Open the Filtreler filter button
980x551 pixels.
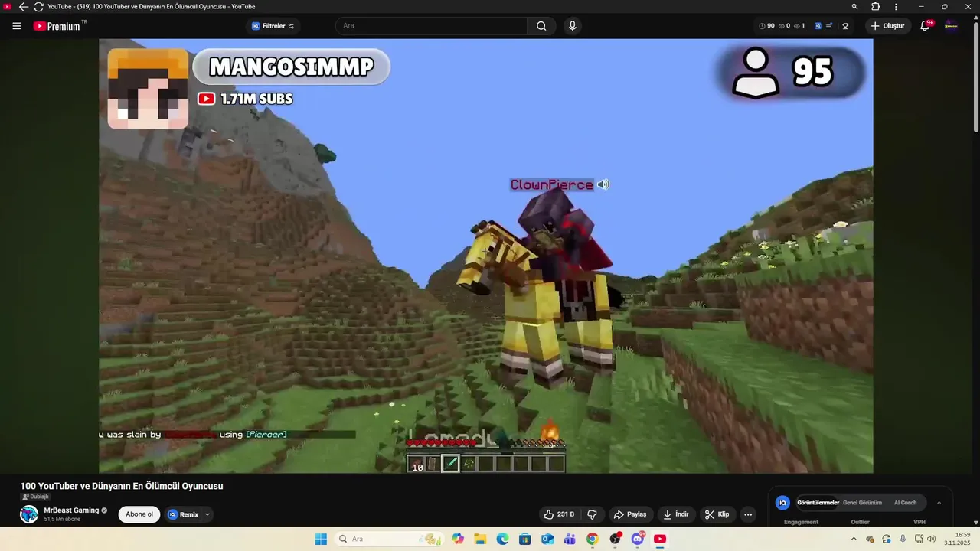[273, 26]
